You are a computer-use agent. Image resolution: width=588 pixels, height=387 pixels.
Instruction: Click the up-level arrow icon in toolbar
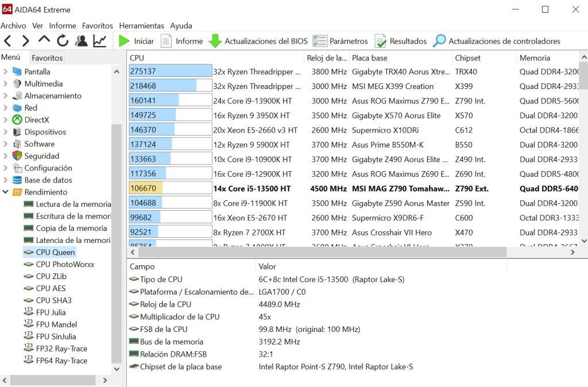(x=44, y=40)
